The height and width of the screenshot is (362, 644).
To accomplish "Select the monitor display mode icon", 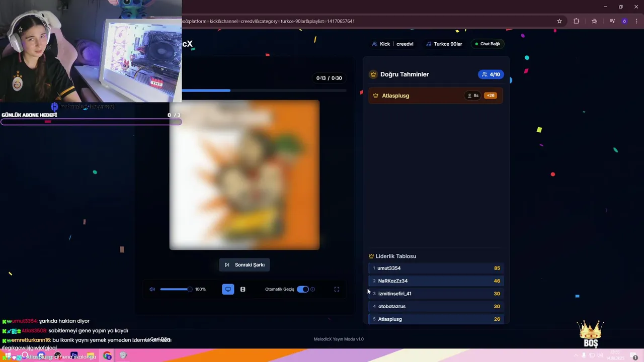I will 228,289.
